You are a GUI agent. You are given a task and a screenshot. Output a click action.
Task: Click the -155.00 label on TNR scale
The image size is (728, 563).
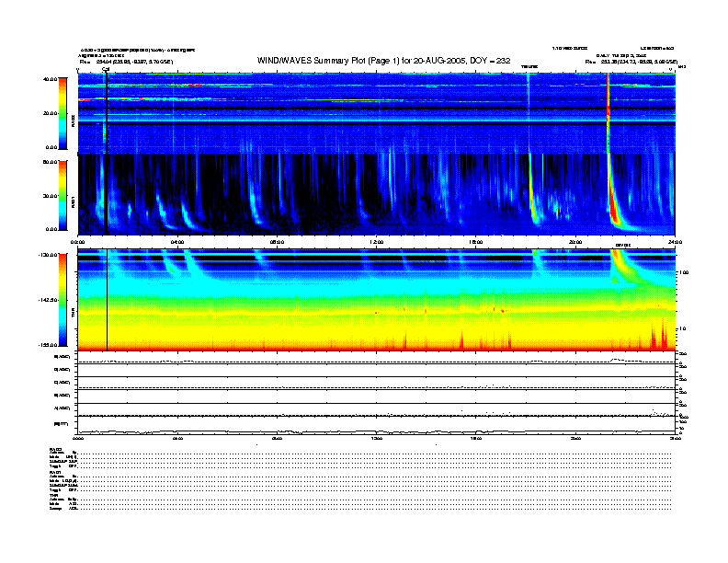tap(49, 345)
